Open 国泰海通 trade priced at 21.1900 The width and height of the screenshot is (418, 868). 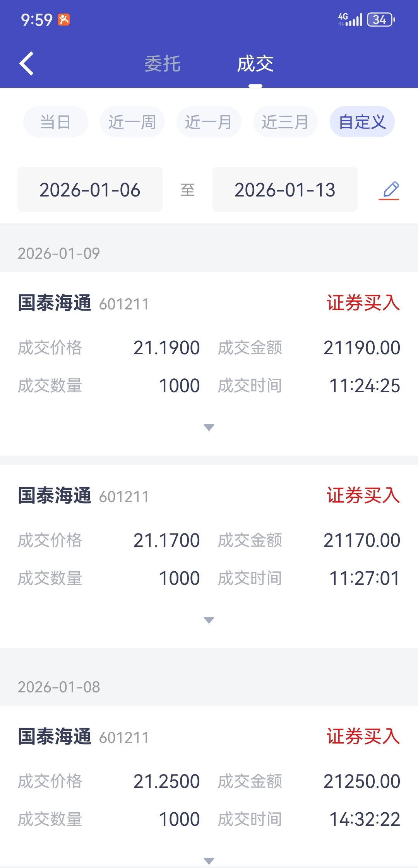(209, 364)
